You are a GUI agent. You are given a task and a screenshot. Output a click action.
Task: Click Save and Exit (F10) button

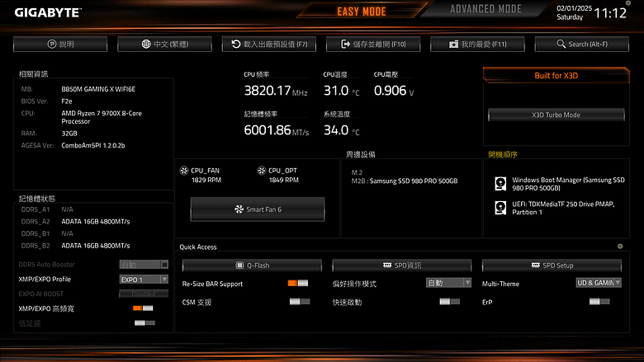coord(373,44)
